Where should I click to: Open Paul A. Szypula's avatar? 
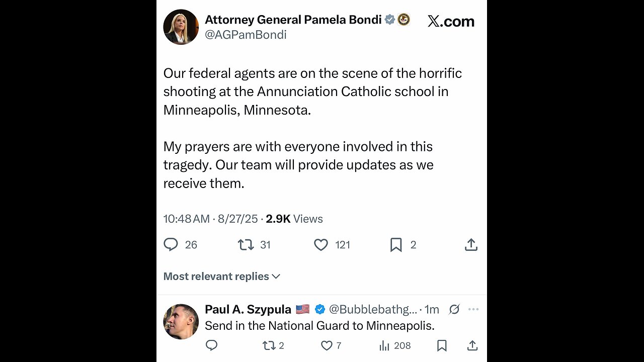click(x=181, y=321)
